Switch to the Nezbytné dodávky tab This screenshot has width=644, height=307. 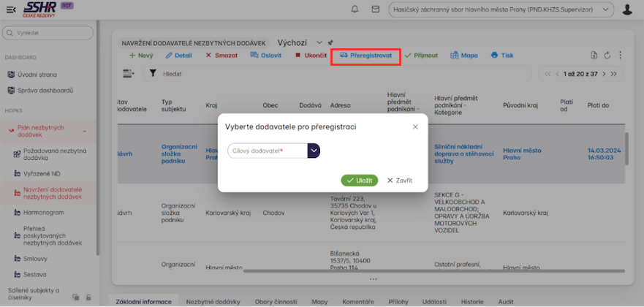(x=213, y=300)
